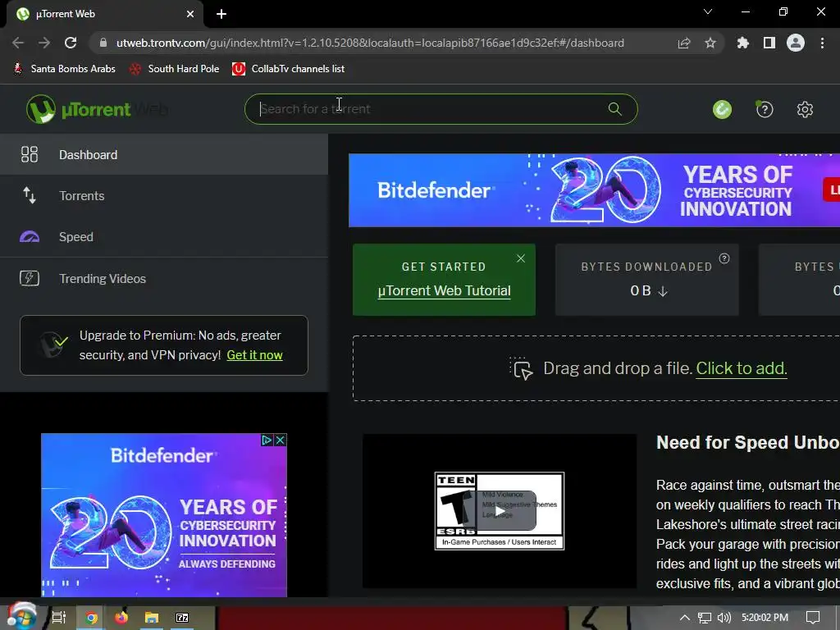The image size is (840, 630).
Task: Open the browser extensions puzzle icon
Action: pos(742,43)
